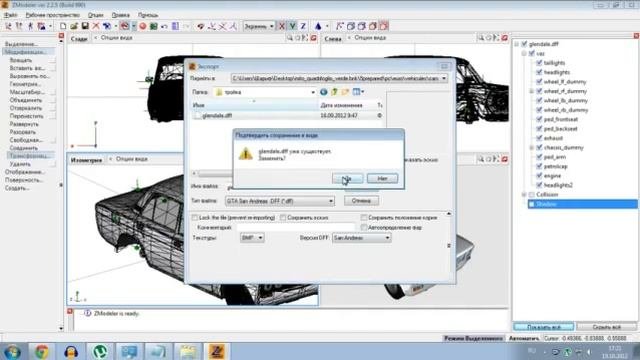Click the Open file toolbar icon
The image size is (640, 360).
(x=74, y=26)
